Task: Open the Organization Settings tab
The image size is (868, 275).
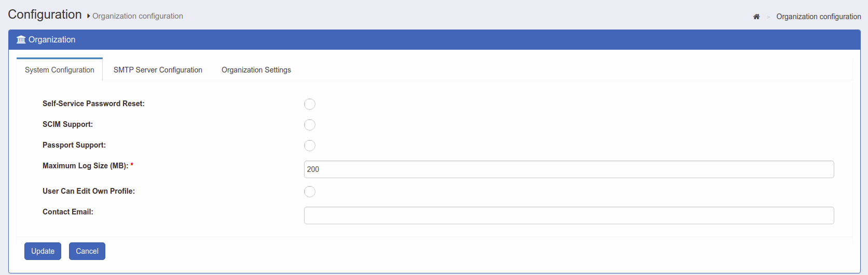Action: [x=256, y=70]
